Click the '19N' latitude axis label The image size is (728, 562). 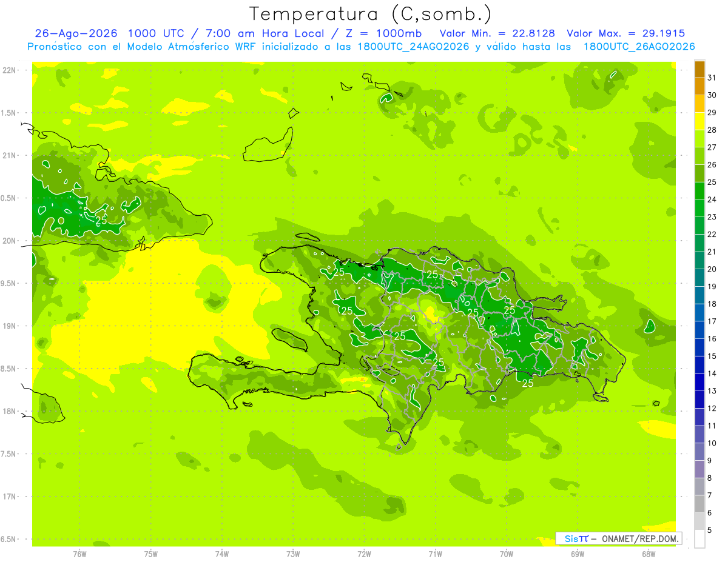[x=9, y=326]
